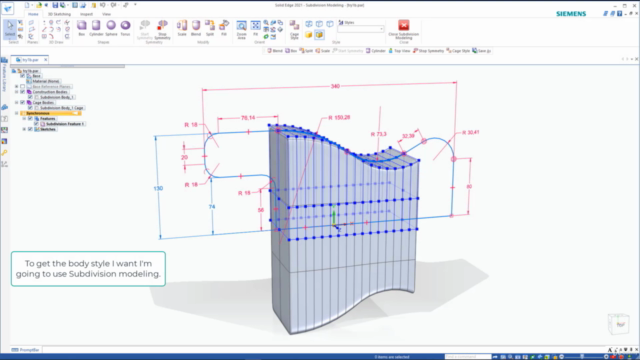This screenshot has height=360, width=640.
Task: Collapse the Features node
Action: click(x=24, y=118)
